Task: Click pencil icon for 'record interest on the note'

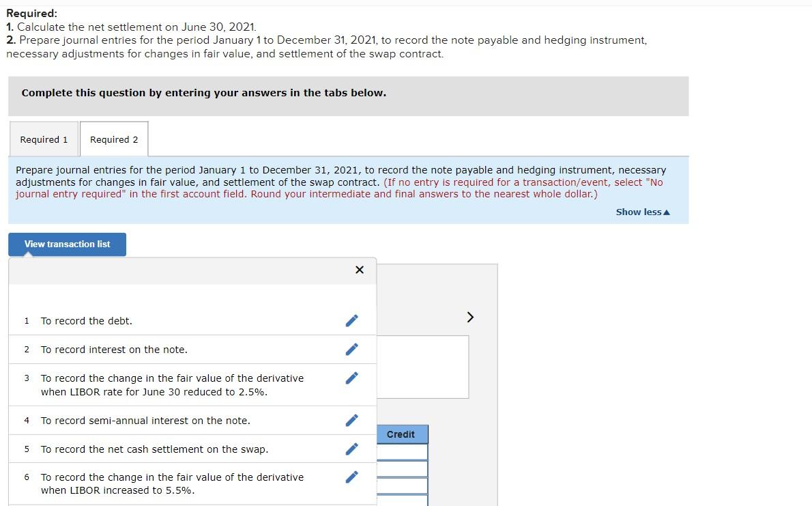Action: click(351, 350)
